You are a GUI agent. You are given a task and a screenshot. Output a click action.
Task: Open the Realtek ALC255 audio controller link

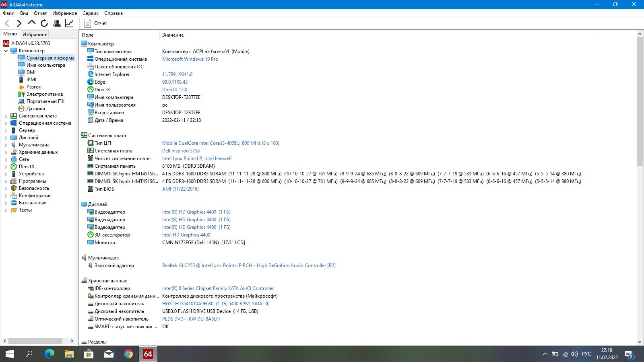[x=249, y=265]
